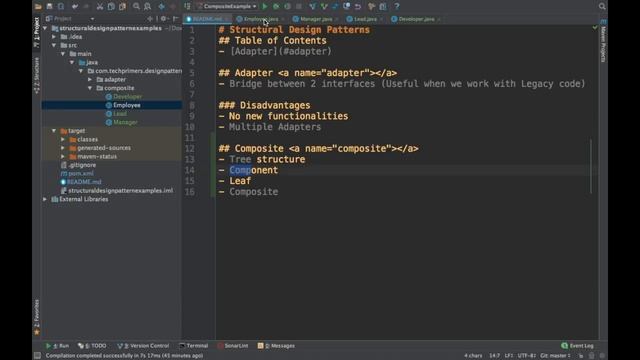The width and height of the screenshot is (640, 360).
Task: Expand the maven-status folder
Action: [63, 156]
